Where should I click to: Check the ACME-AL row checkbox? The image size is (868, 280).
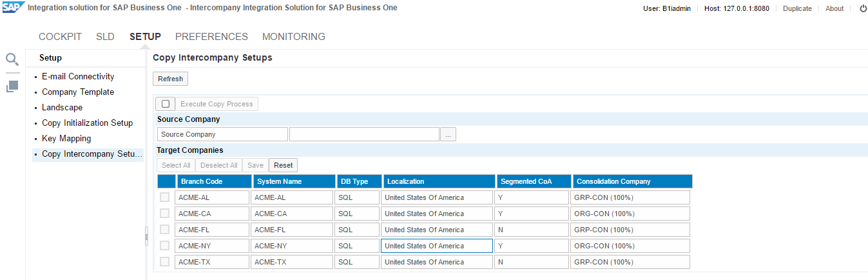(x=165, y=197)
